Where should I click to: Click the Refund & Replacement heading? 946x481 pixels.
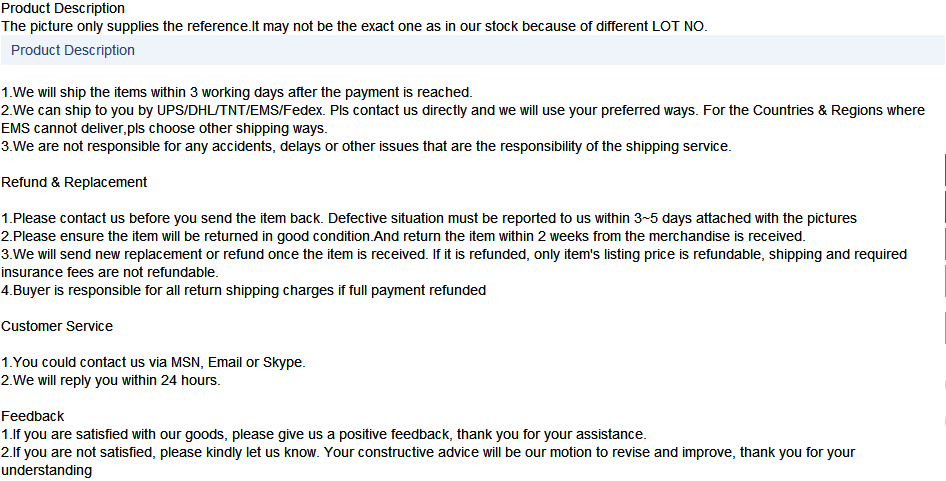coord(74,182)
